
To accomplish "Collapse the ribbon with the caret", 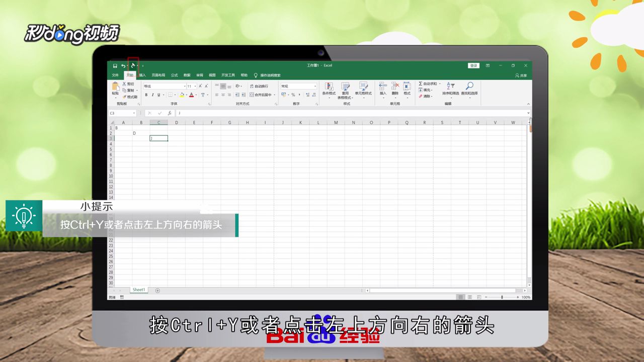I will pos(528,104).
